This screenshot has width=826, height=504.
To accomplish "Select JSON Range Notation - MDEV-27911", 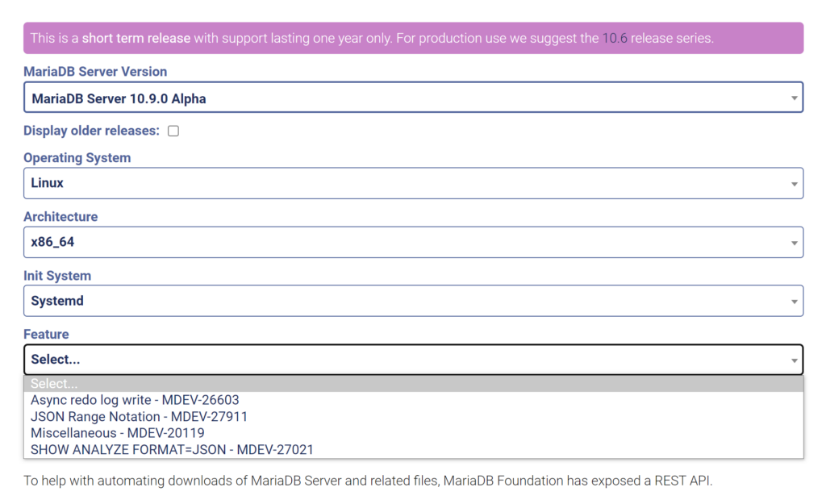I will coord(139,416).
